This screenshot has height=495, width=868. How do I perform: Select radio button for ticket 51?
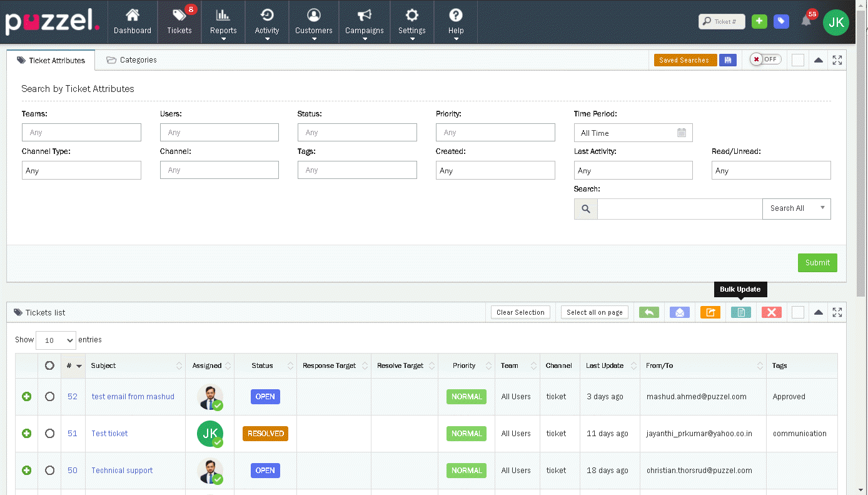[x=50, y=433]
